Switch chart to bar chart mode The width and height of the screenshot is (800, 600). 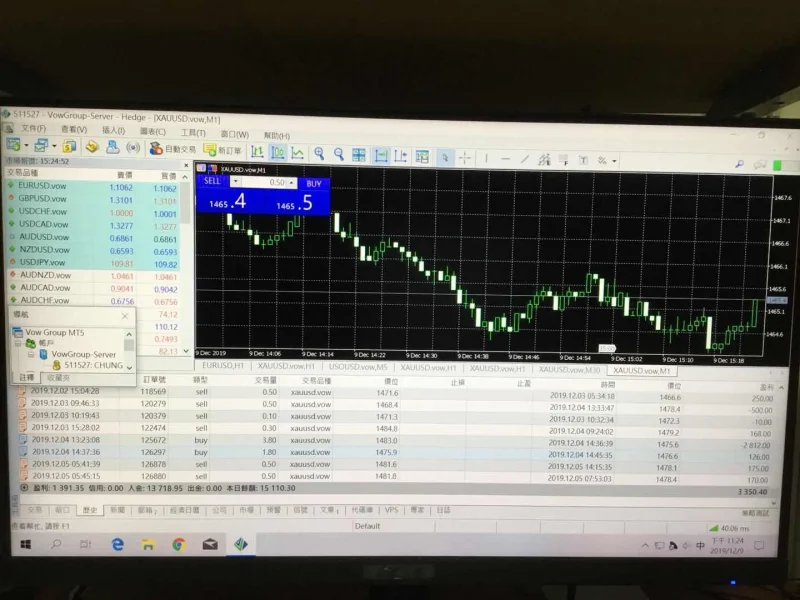(x=257, y=152)
